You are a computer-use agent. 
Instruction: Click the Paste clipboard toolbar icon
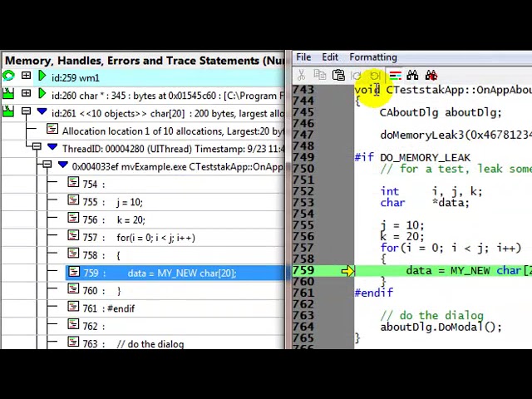click(338, 75)
